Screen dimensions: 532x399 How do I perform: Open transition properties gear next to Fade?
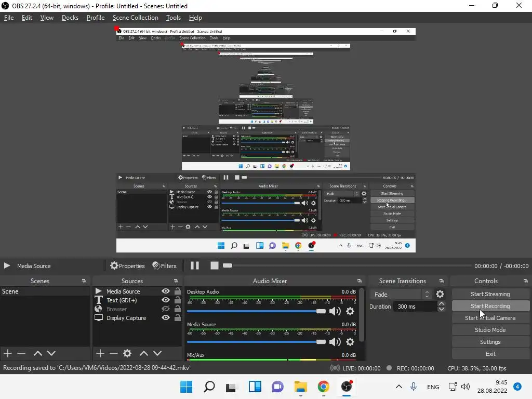[440, 294]
